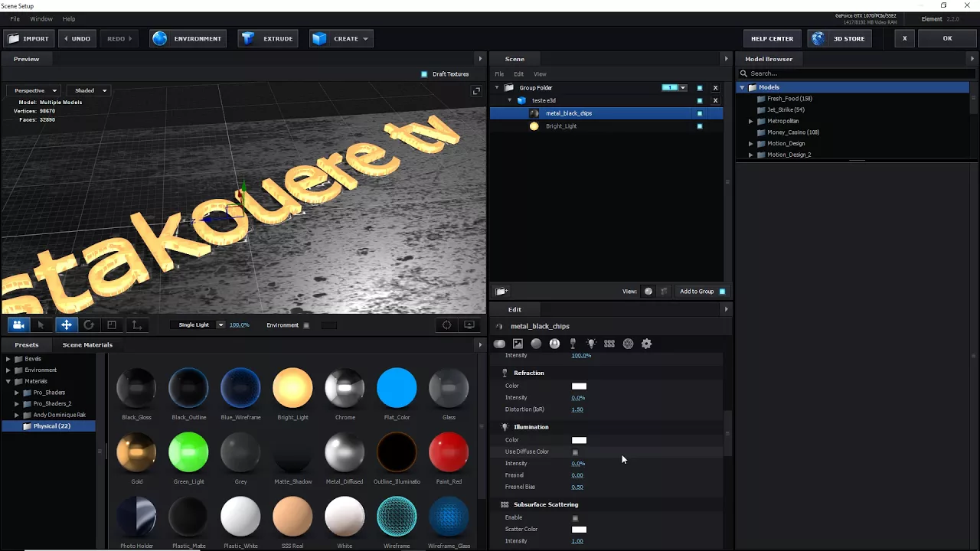Screen dimensions: 980x551
Task: Open the refraction wine glass icon
Action: click(x=573, y=344)
